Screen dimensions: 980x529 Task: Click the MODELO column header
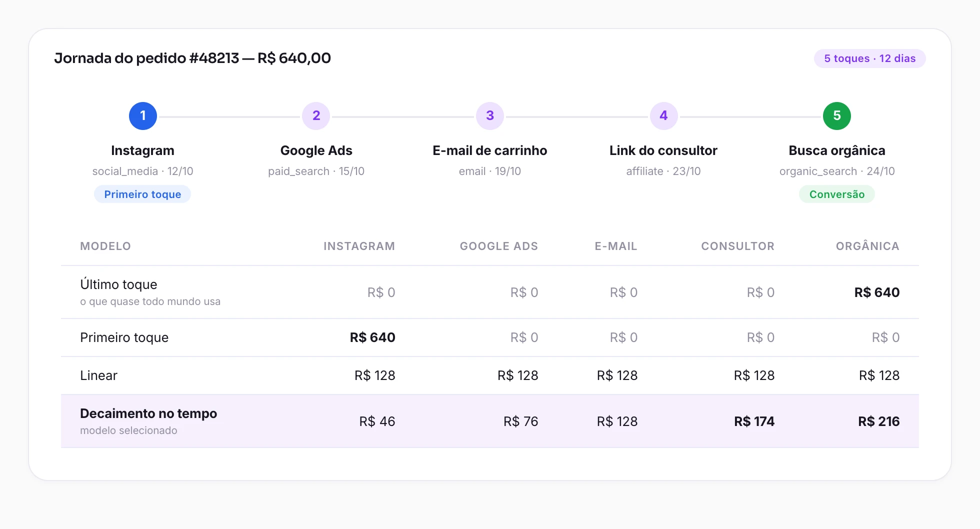[105, 246]
